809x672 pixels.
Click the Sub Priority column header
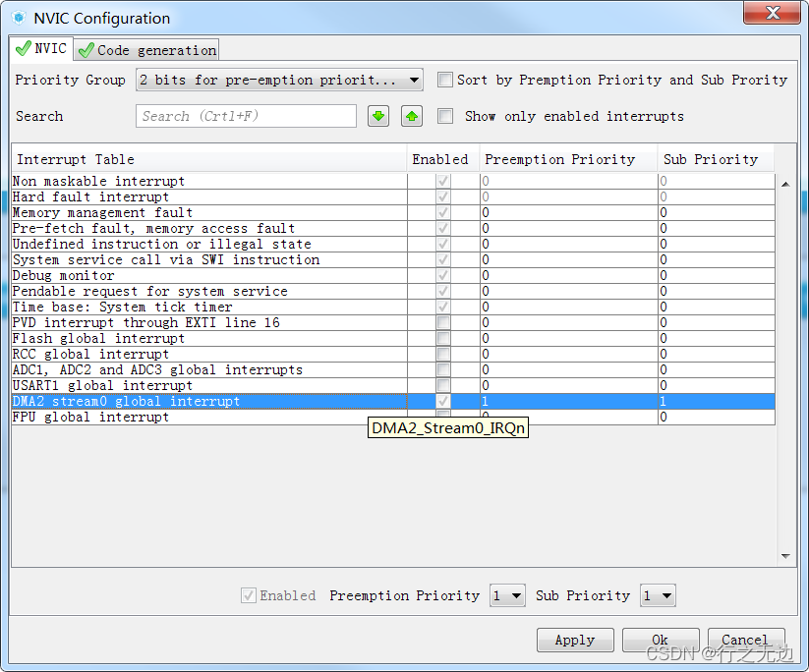point(716,159)
